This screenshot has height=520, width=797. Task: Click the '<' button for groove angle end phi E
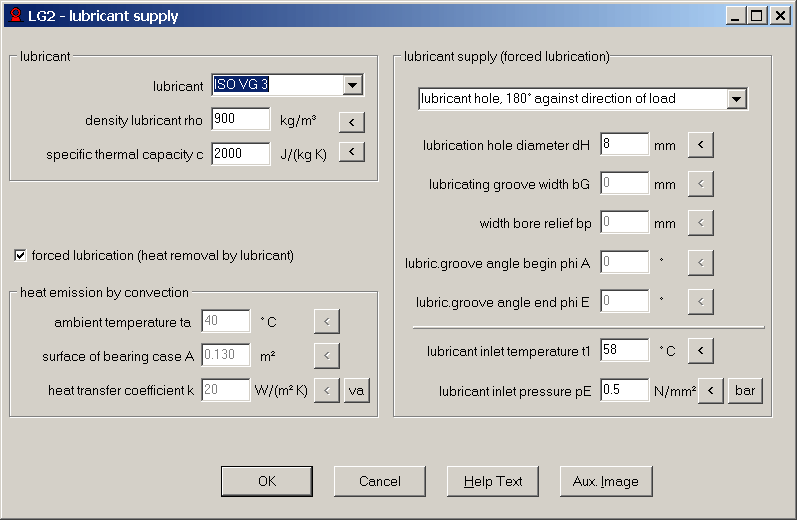700,302
